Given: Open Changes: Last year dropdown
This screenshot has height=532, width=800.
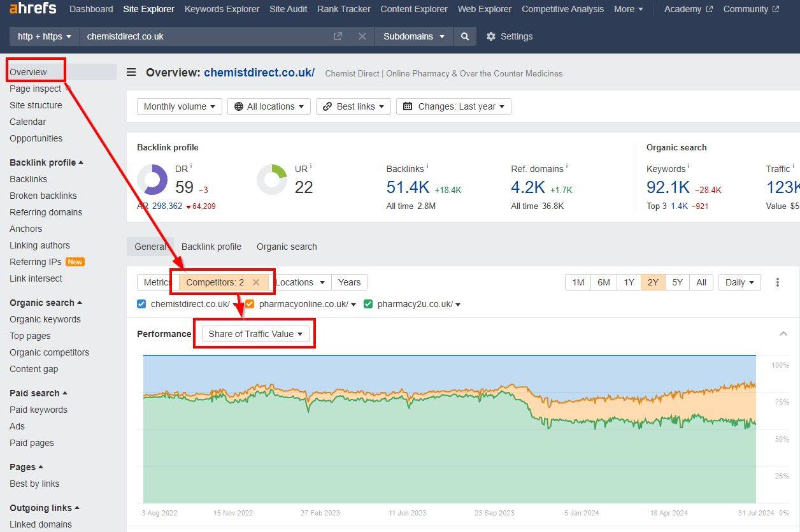Looking at the screenshot, I should pyautogui.click(x=454, y=106).
